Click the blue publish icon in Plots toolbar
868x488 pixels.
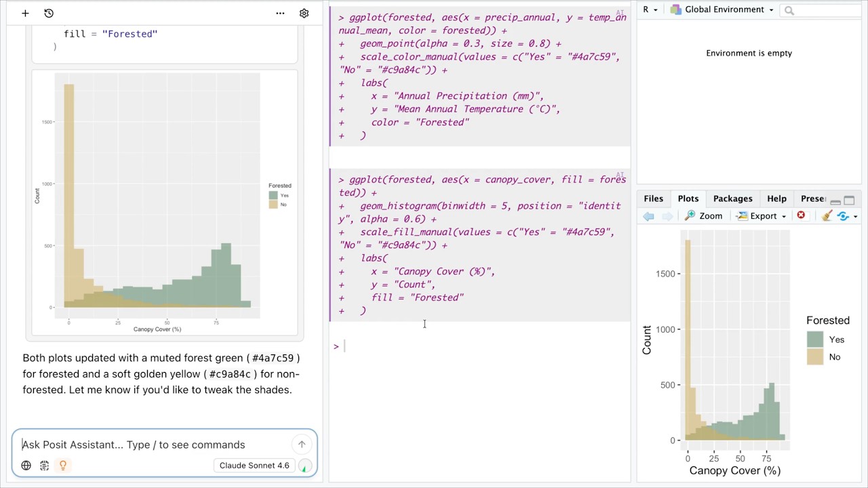pos(843,216)
